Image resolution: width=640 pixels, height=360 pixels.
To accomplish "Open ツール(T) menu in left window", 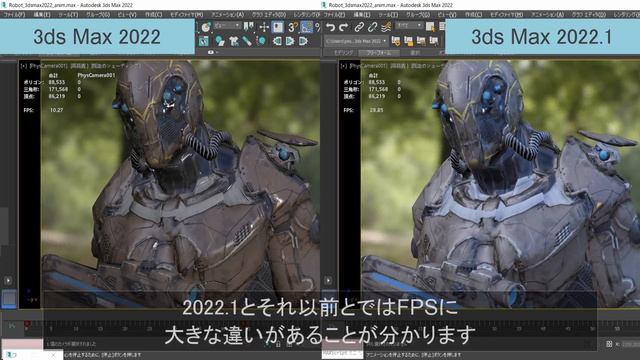I will click(68, 14).
